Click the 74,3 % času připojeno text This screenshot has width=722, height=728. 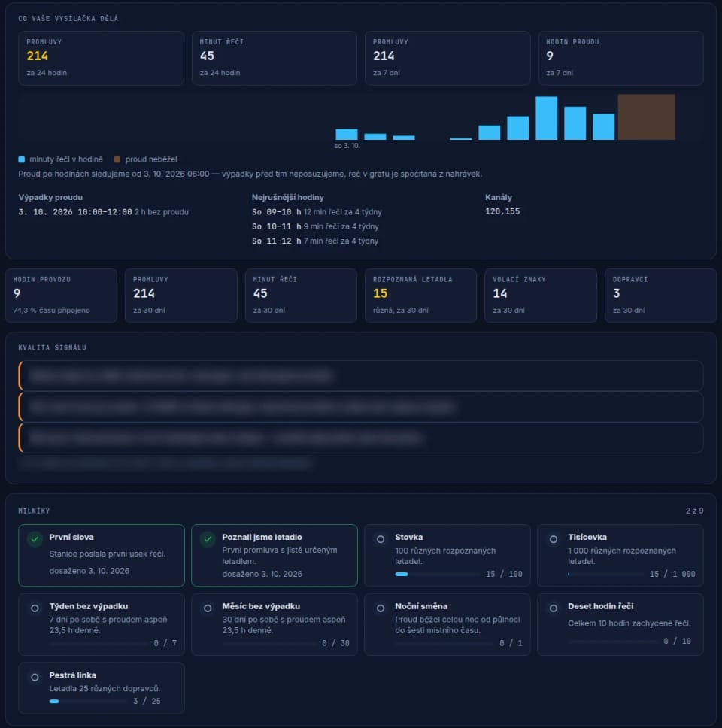52,310
